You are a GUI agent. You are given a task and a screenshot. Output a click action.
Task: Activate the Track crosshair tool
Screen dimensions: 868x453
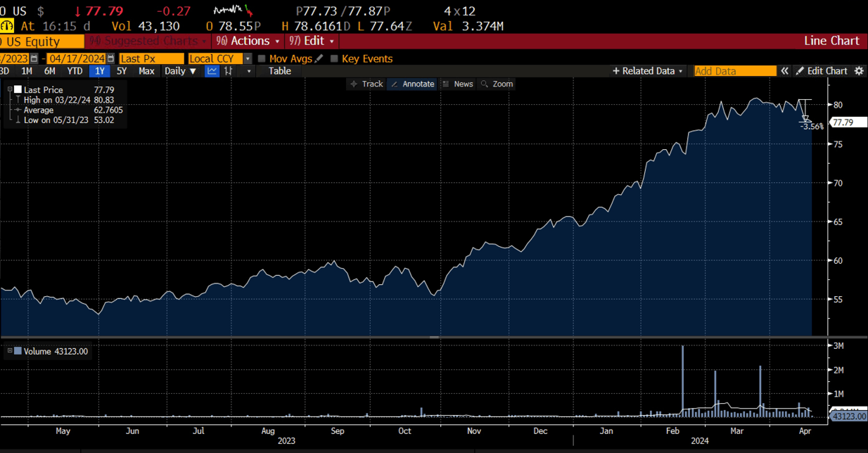point(366,84)
